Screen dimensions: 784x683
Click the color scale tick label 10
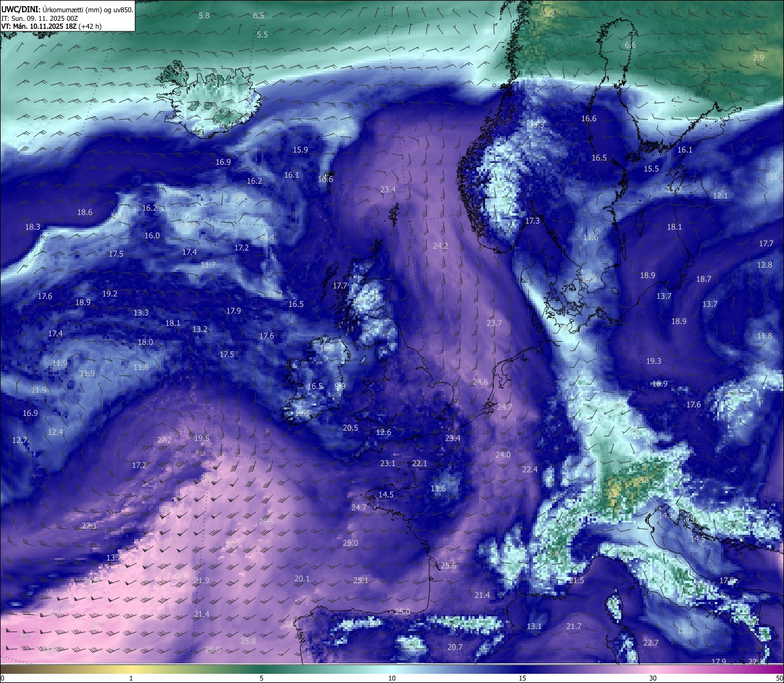point(392,678)
